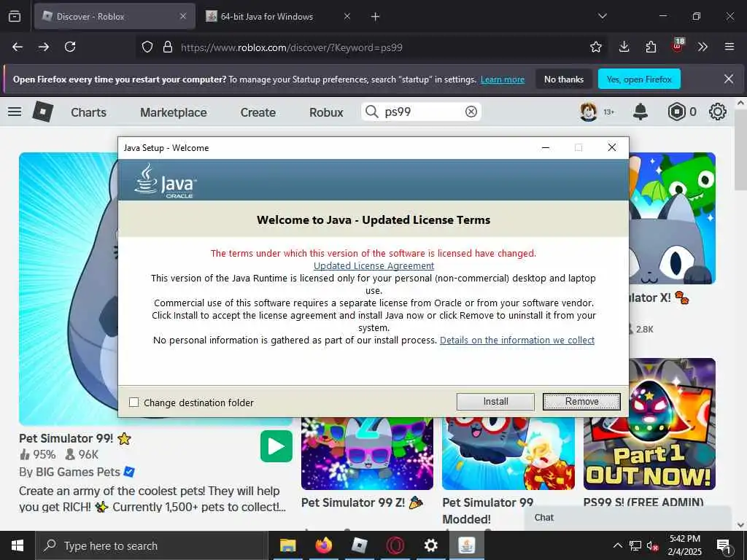Screen dimensions: 747x560
Task: Open Firefox View in the tab bar
Action: (x=15, y=17)
